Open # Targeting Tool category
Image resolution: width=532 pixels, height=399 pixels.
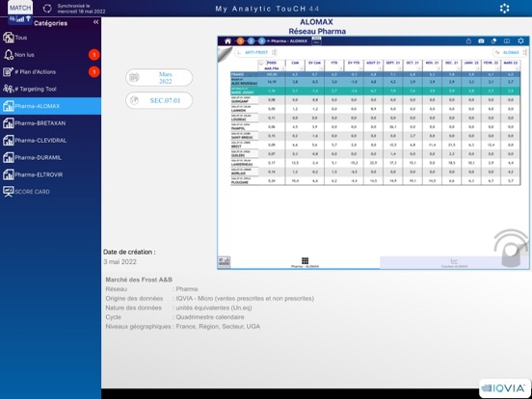[x=50, y=89]
